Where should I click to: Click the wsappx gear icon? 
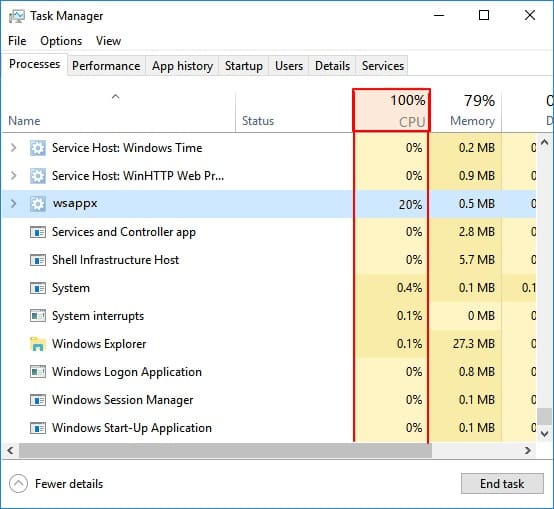click(37, 204)
